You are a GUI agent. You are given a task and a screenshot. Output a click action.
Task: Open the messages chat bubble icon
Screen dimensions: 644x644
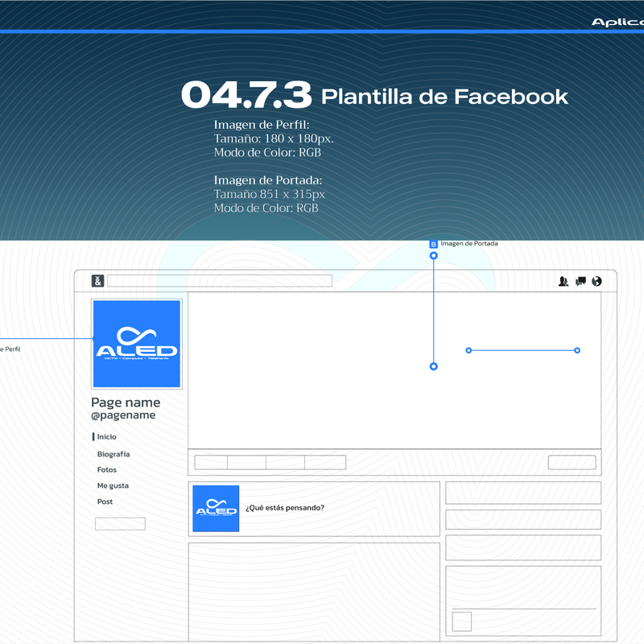580,282
